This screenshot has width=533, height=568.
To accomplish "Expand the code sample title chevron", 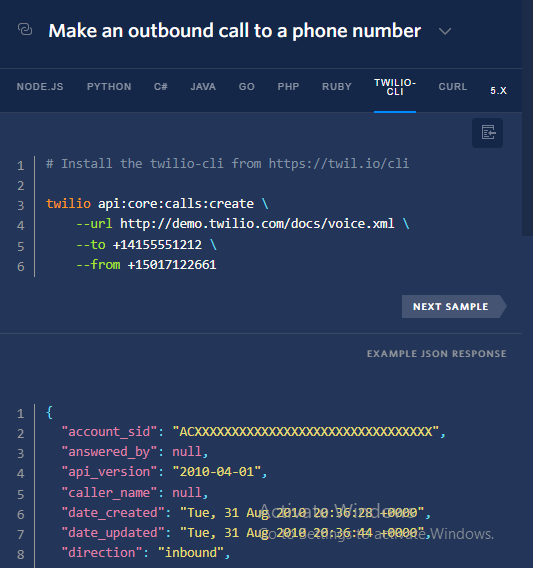I will pyautogui.click(x=445, y=31).
